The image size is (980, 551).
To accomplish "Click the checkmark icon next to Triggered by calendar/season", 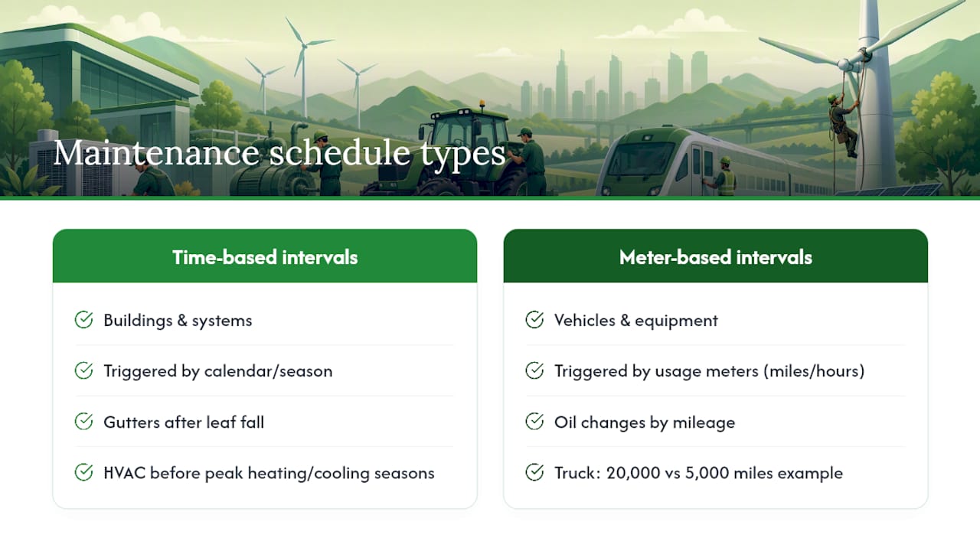I will pyautogui.click(x=84, y=371).
